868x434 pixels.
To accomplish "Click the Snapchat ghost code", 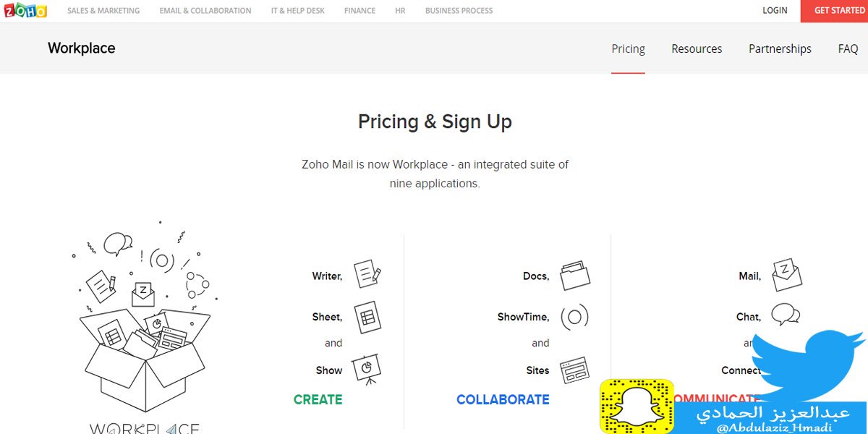I will [637, 407].
